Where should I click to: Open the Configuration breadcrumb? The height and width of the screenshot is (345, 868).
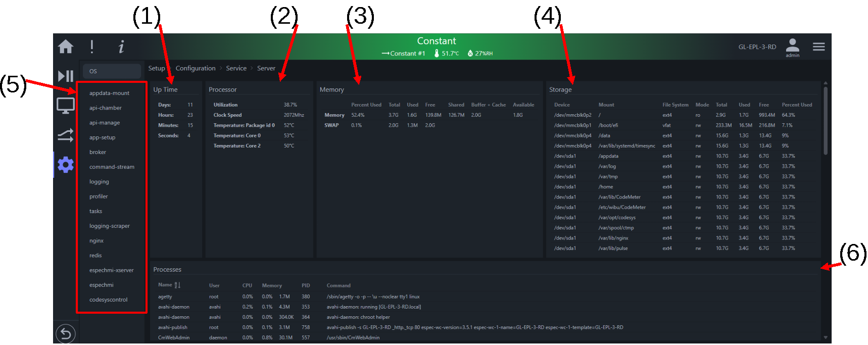tap(196, 68)
